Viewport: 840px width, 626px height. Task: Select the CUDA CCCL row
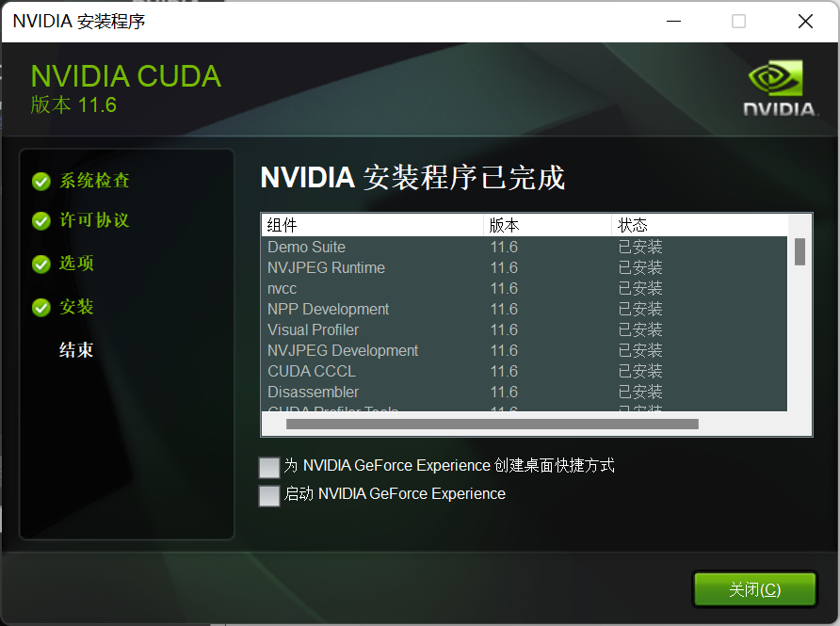pos(525,371)
